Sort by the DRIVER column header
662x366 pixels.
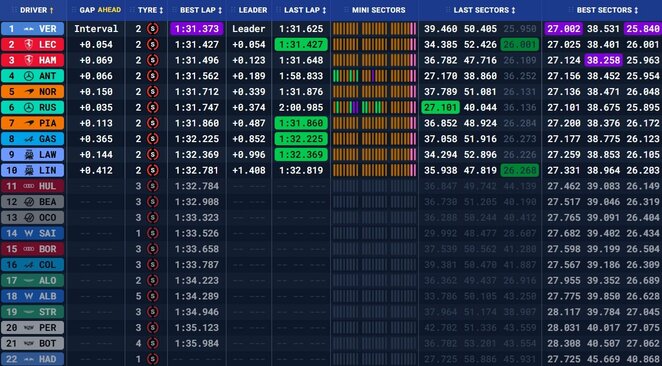[x=37, y=10]
